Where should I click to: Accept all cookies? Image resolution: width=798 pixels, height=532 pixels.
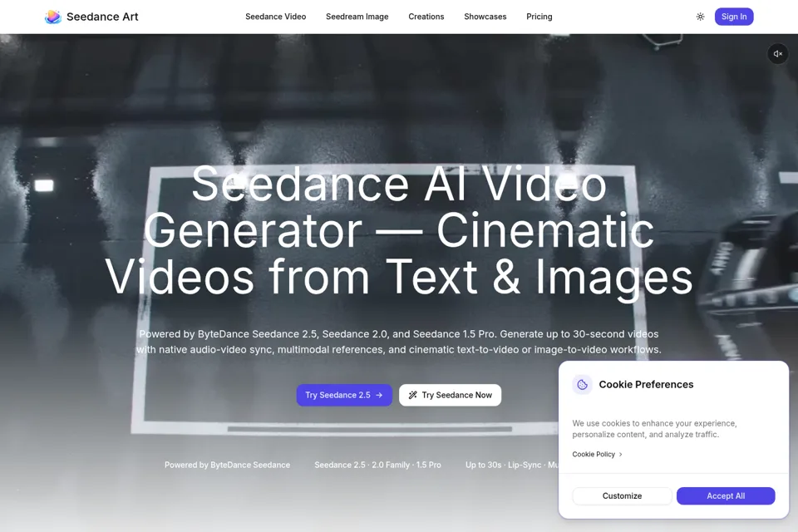pyautogui.click(x=725, y=496)
